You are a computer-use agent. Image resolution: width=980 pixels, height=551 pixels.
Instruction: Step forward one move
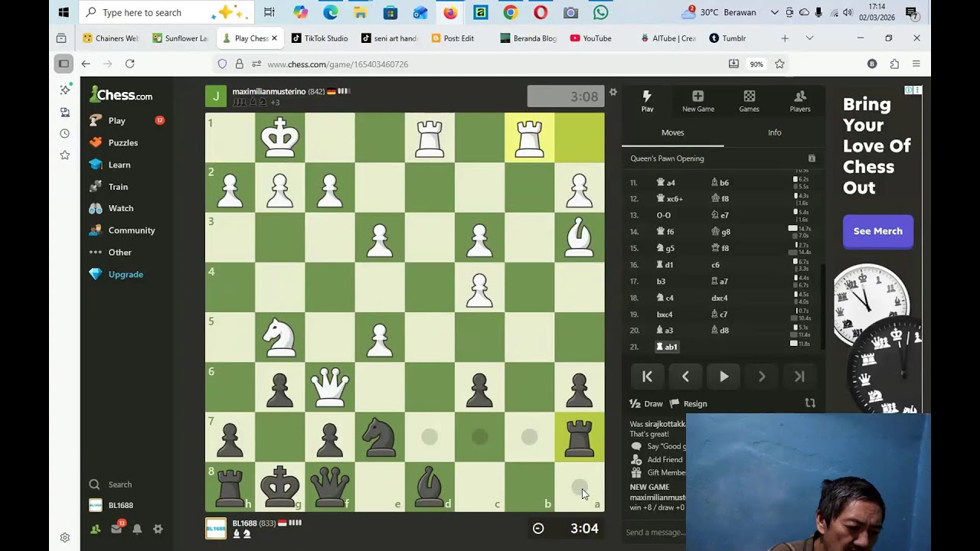[x=762, y=376]
